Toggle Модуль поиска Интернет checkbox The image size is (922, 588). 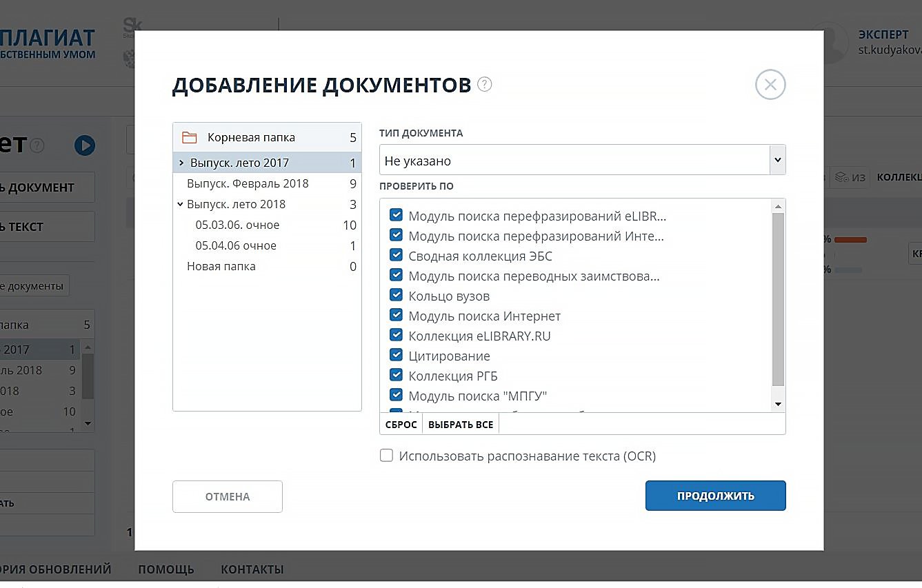pos(396,316)
